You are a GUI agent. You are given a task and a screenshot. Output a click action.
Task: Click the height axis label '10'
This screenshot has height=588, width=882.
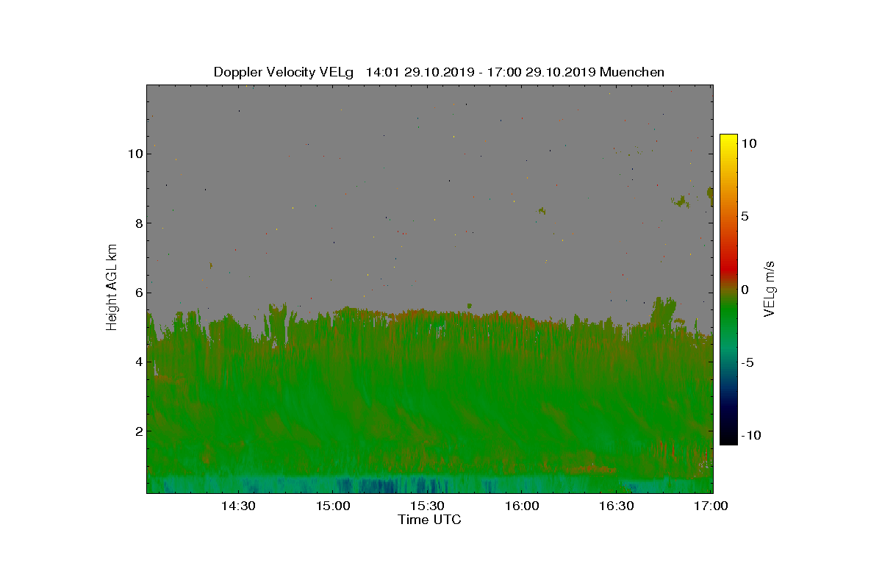135,154
